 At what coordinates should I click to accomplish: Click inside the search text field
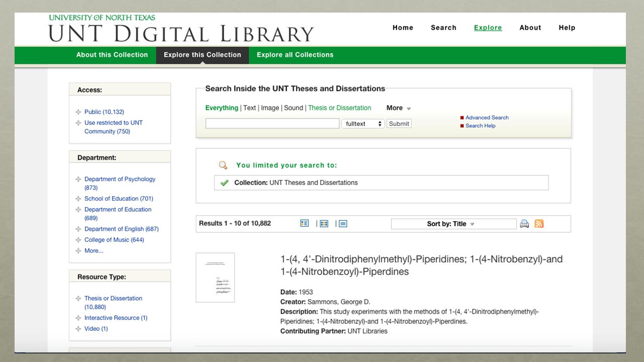tap(272, 124)
